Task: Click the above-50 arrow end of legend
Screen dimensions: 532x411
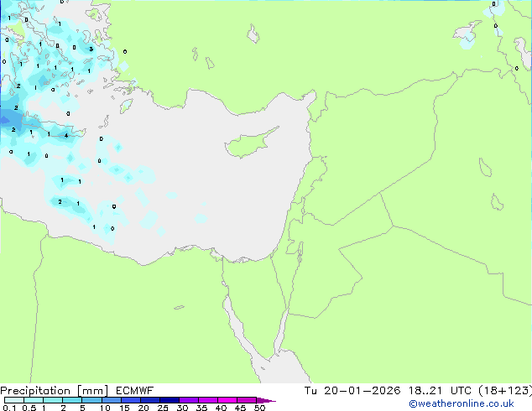Action: 266,400
